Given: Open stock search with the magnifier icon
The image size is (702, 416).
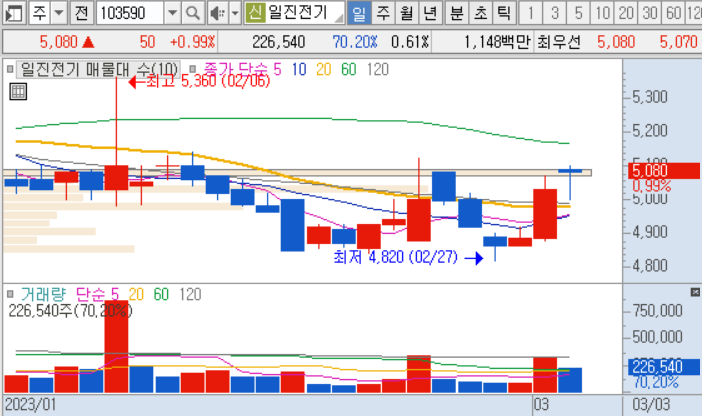Looking at the screenshot, I should [x=193, y=13].
